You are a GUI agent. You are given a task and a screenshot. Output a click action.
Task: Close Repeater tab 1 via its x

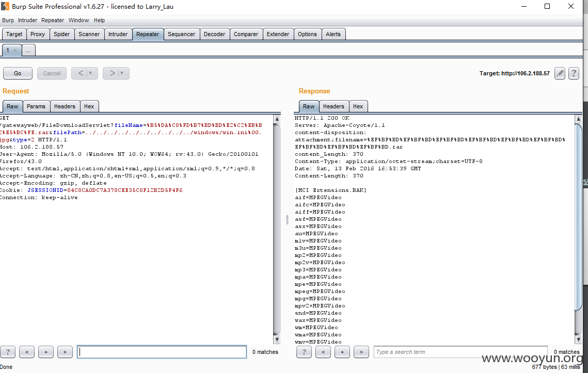[15, 50]
